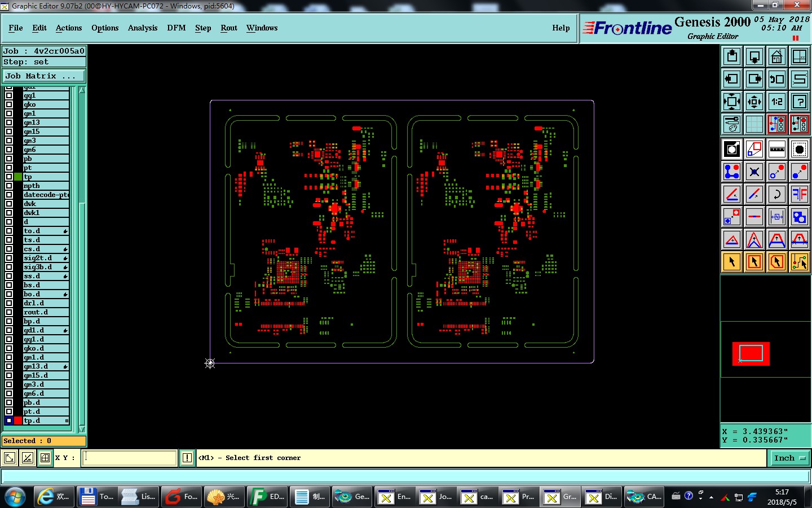
Task: Click the Home view icon
Action: (x=777, y=56)
